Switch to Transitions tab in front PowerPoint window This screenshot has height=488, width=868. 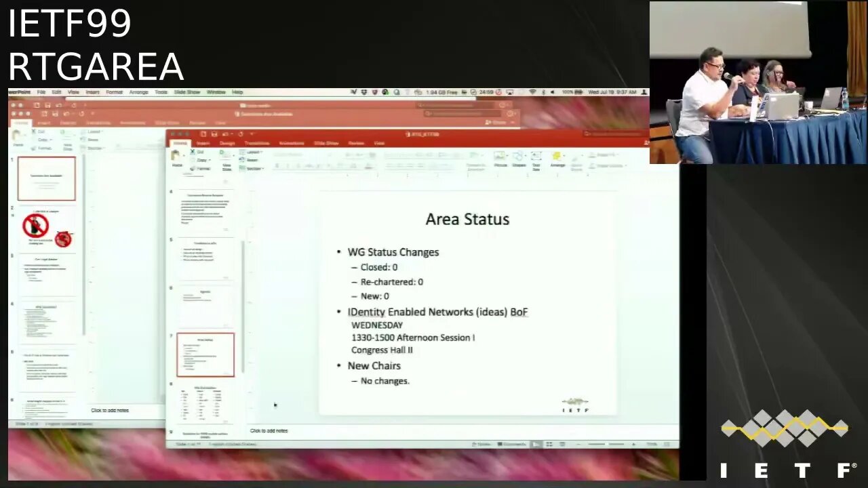pos(257,143)
